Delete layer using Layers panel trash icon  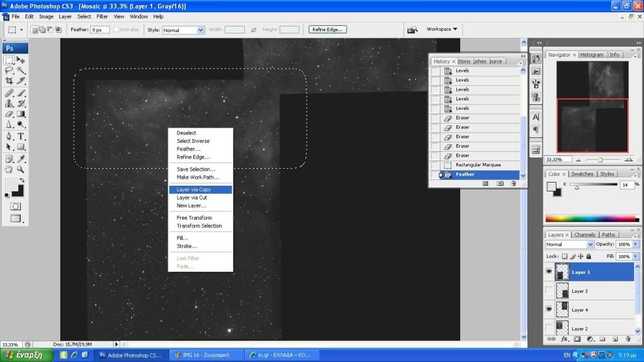point(634,339)
